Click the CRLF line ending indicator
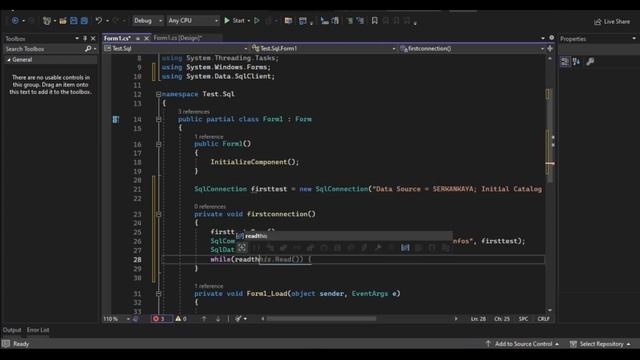640x360 pixels. click(543, 319)
